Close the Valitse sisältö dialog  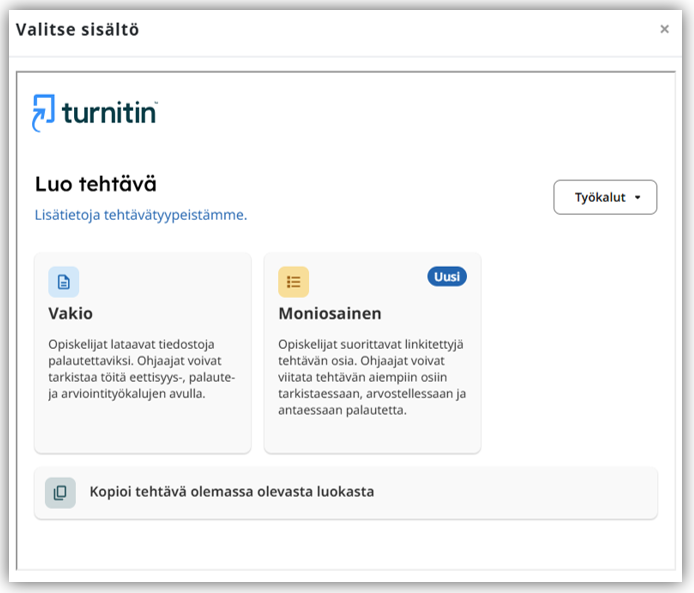pyautogui.click(x=664, y=29)
